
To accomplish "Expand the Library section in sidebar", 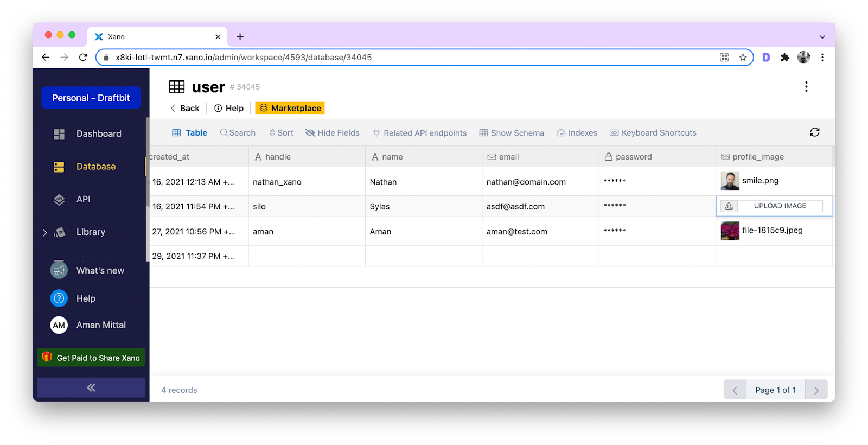I will click(45, 232).
